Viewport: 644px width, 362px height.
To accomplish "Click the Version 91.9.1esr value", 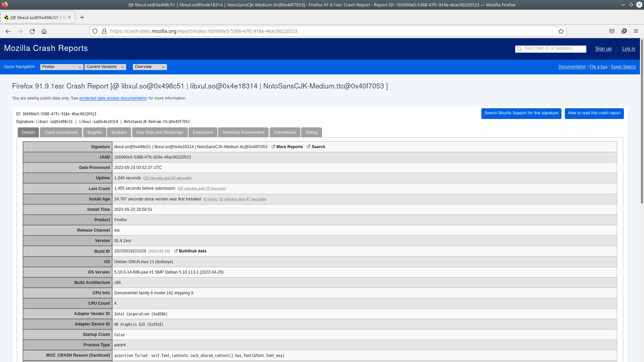I will tap(123, 241).
